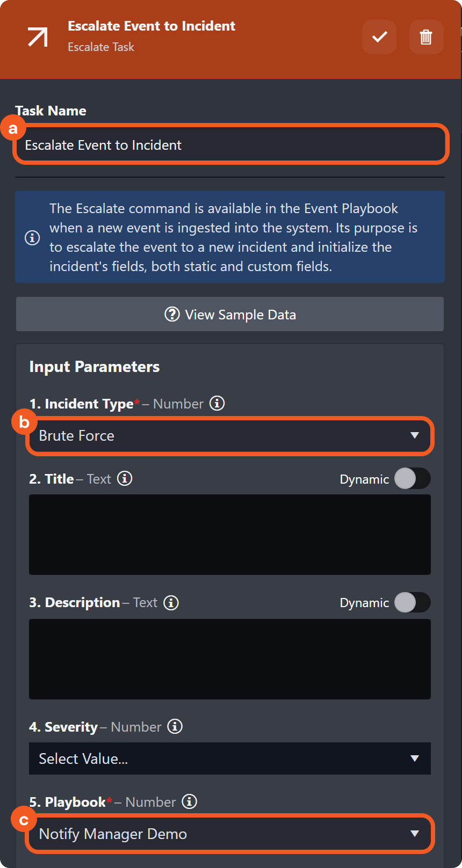Image resolution: width=462 pixels, height=868 pixels.
Task: Open the Incident Type dropdown showing Brute Force
Action: point(229,436)
